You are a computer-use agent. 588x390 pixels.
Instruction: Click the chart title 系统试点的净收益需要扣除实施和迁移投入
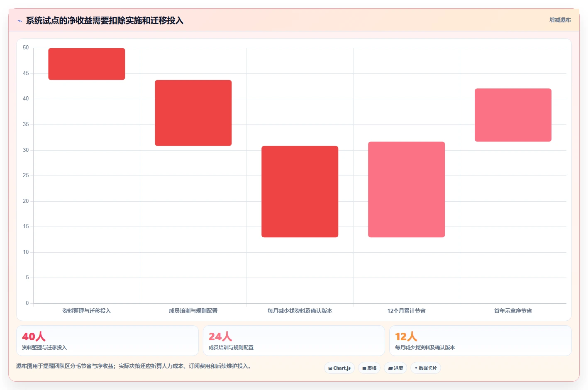tap(105, 21)
